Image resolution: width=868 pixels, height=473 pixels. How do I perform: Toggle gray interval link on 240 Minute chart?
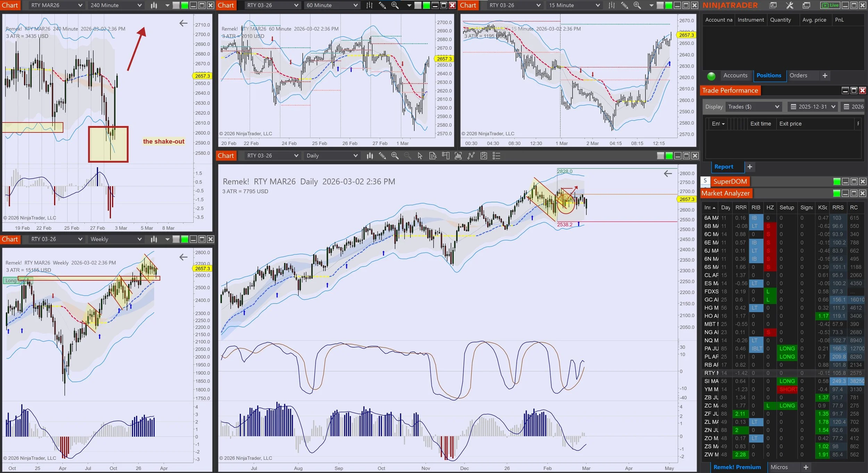point(176,5)
